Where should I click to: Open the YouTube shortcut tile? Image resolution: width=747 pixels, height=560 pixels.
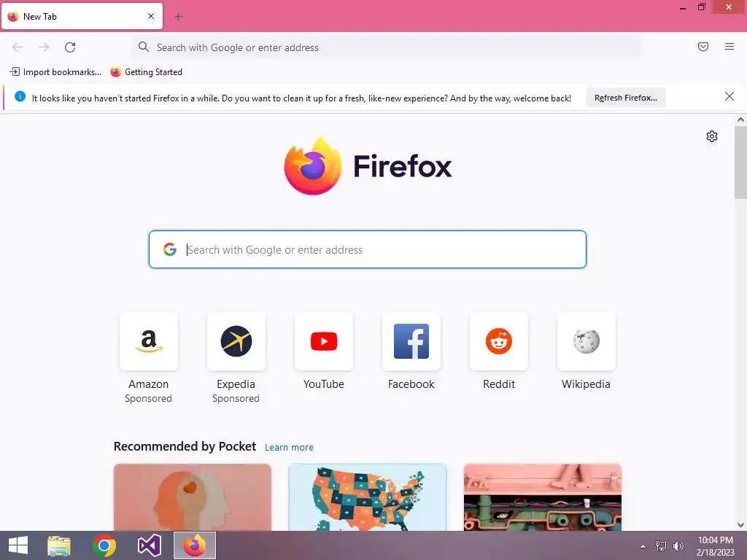pyautogui.click(x=323, y=341)
